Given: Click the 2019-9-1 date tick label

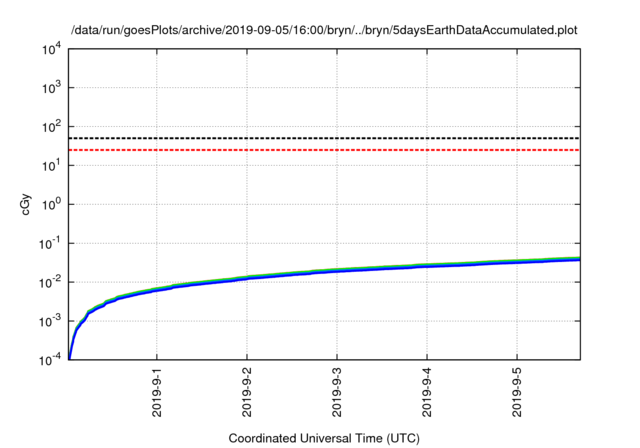Looking at the screenshot, I should 157,393.
